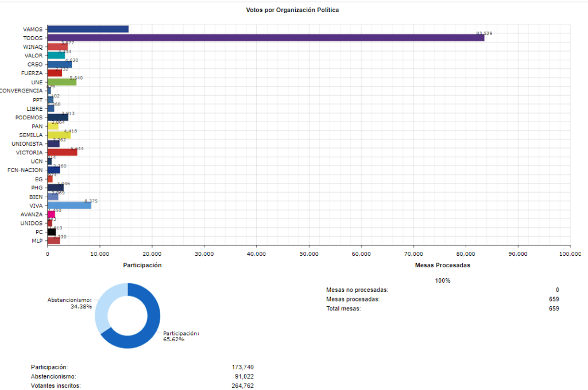Click the 83,529 value label on TODOS
Screen dimensions: 588x390
[484, 33]
